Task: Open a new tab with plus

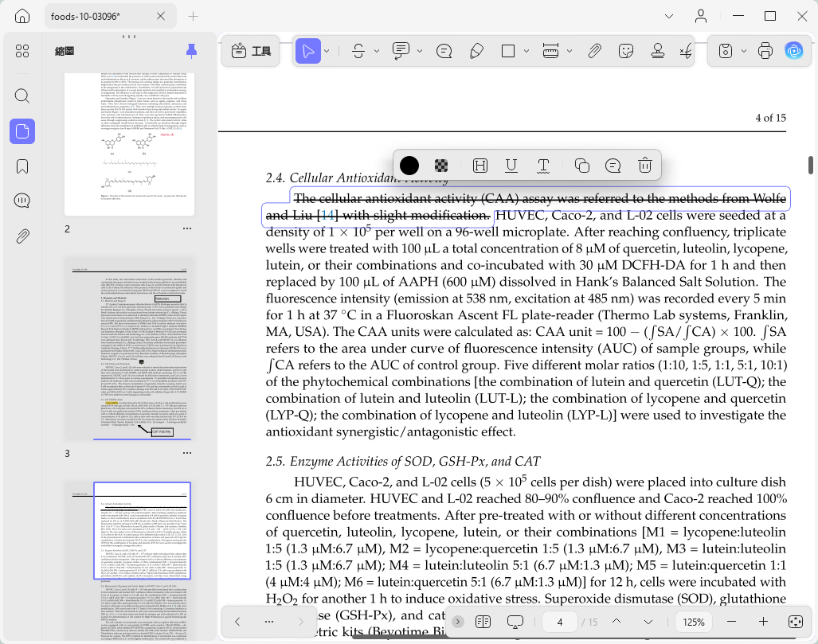Action: pos(193,16)
